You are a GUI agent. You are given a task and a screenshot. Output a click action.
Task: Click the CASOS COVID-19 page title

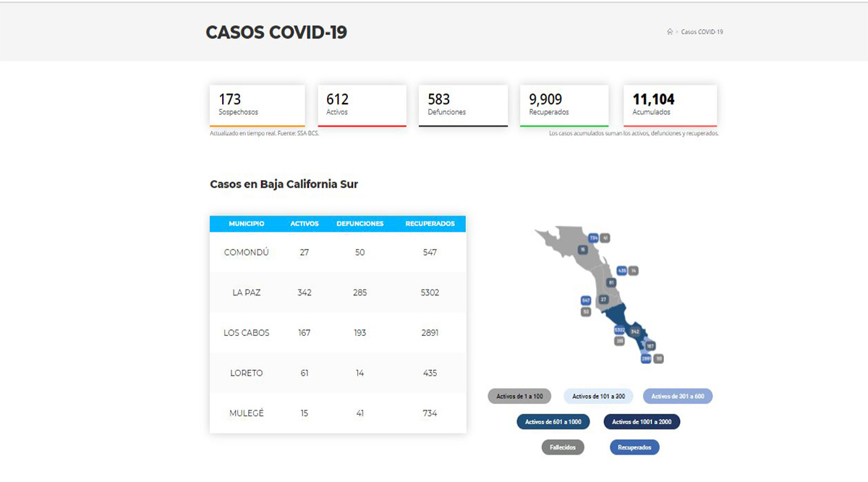point(276,33)
